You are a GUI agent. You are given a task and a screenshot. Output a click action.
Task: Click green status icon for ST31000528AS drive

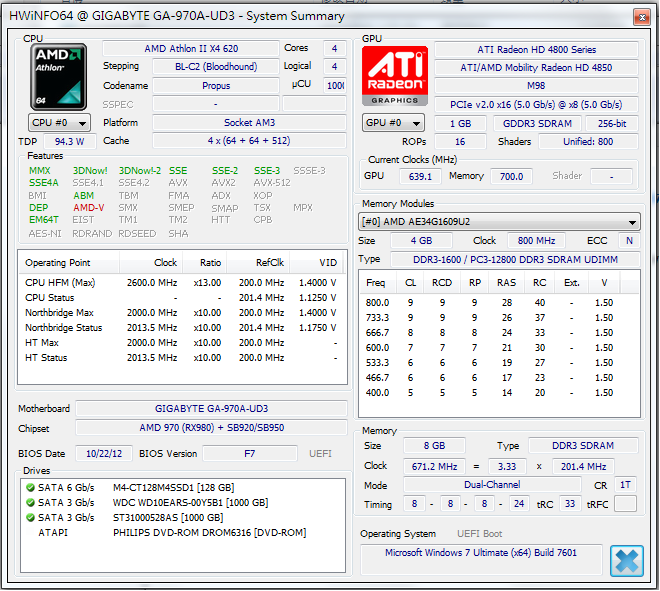30,518
